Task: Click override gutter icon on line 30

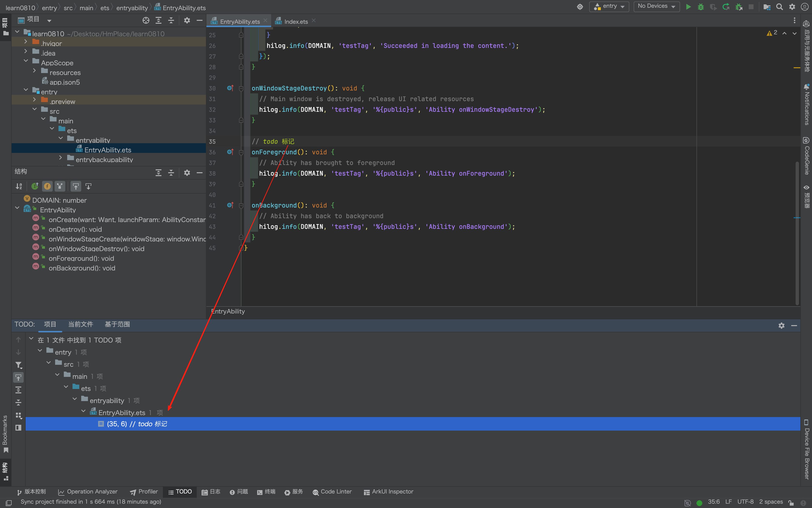Action: (x=230, y=88)
